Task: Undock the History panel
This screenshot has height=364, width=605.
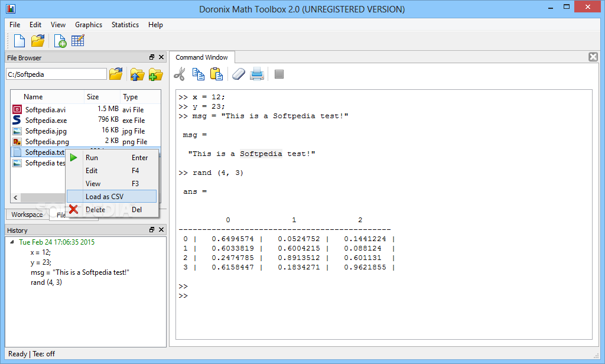Action: [152, 230]
